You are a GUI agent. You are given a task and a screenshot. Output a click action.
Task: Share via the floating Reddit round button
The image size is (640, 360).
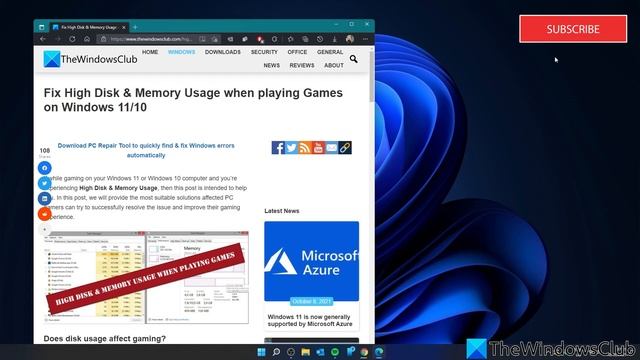tap(45, 213)
